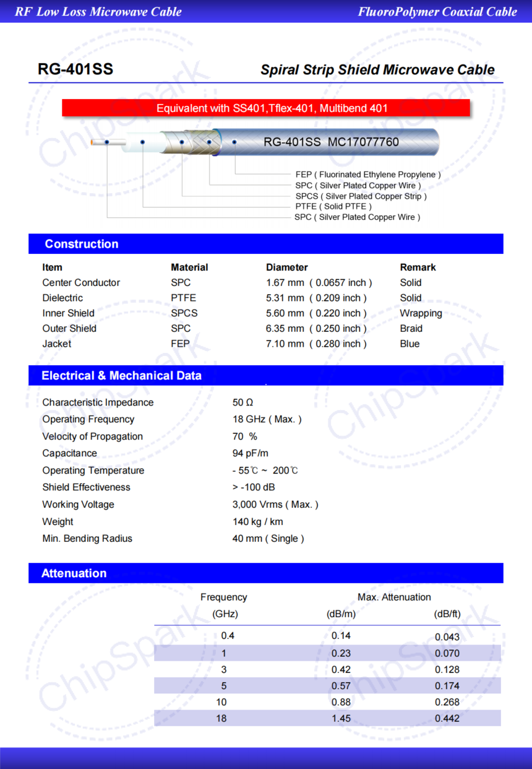This screenshot has height=769, width=532.
Task: Select the red Equivalent with SS401 banner
Action: [265, 108]
